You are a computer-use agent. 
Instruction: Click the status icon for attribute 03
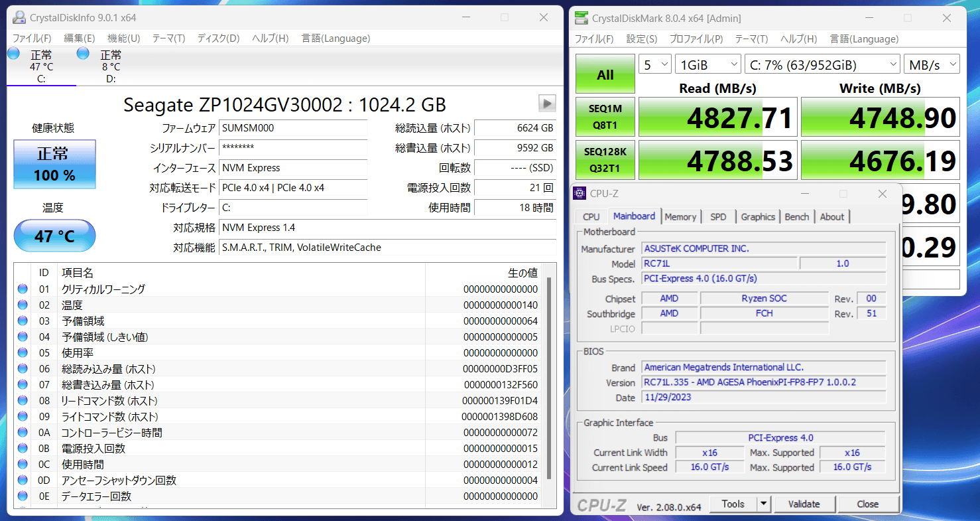point(23,321)
